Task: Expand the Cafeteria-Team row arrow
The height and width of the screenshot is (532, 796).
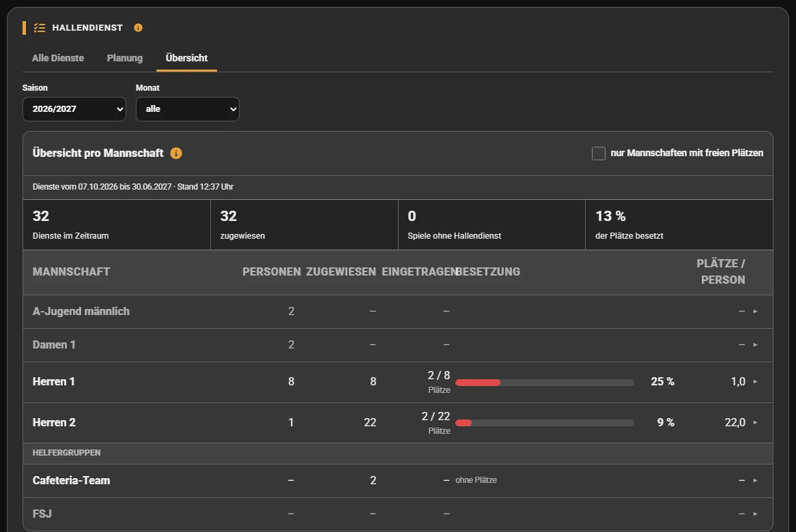Action: [x=756, y=480]
